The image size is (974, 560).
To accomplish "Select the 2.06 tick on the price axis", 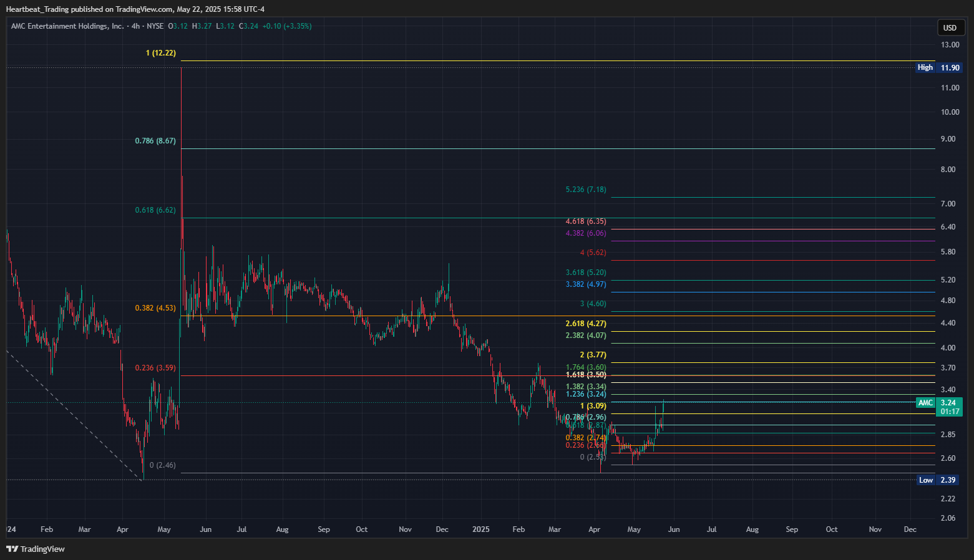I will coord(948,518).
